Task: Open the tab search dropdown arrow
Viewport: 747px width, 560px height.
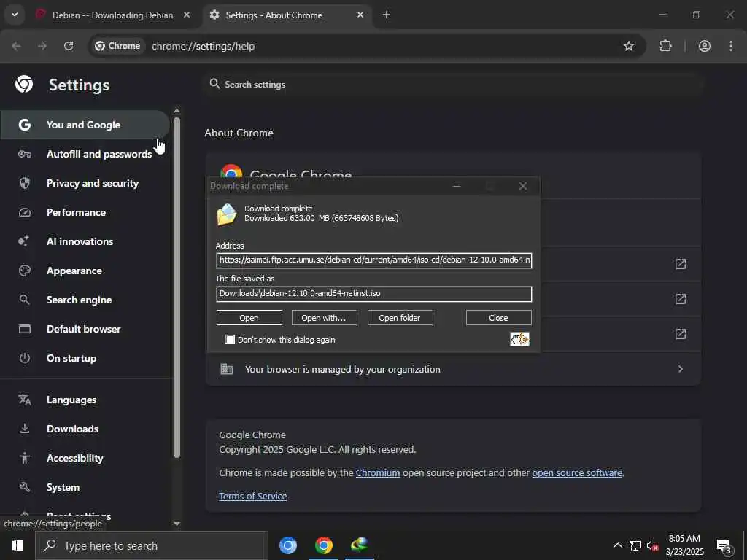Action: pyautogui.click(x=15, y=15)
